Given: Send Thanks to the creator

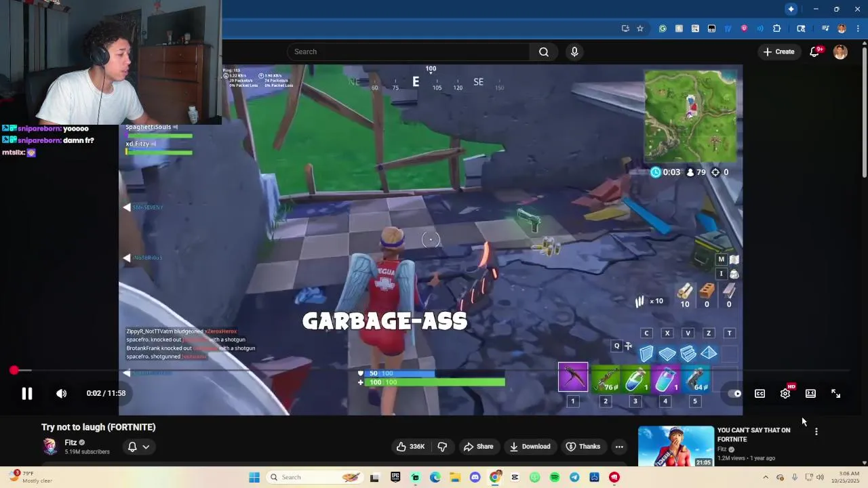Looking at the screenshot, I should tap(583, 446).
